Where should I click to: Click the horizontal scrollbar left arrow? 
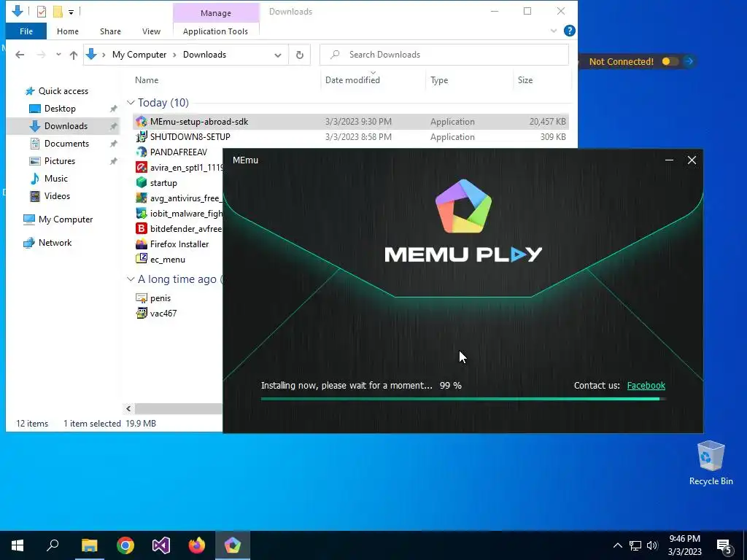128,408
